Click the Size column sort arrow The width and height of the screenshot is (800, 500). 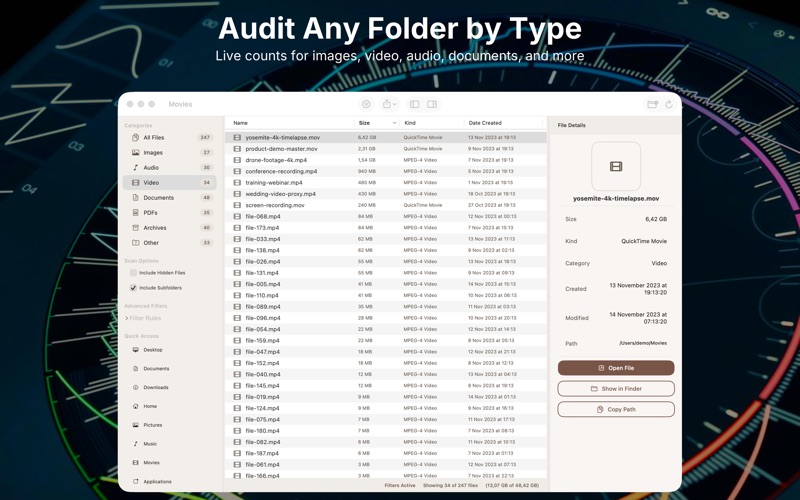[394, 123]
